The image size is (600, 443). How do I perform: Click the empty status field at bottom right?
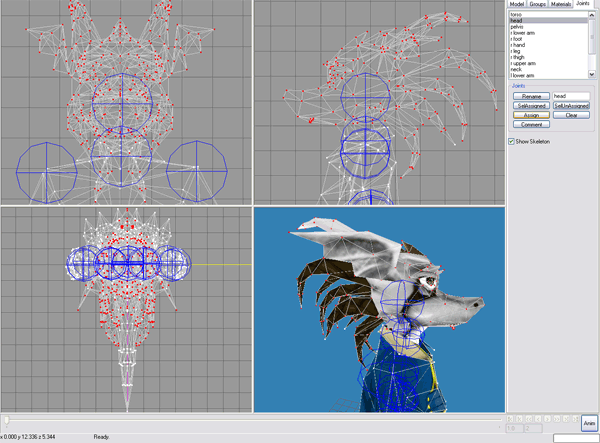pyautogui.click(x=576, y=438)
